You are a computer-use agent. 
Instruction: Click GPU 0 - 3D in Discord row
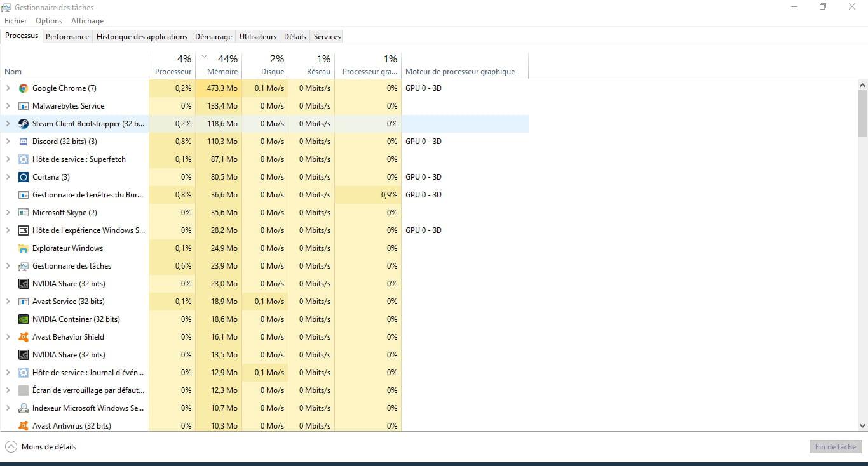point(423,142)
